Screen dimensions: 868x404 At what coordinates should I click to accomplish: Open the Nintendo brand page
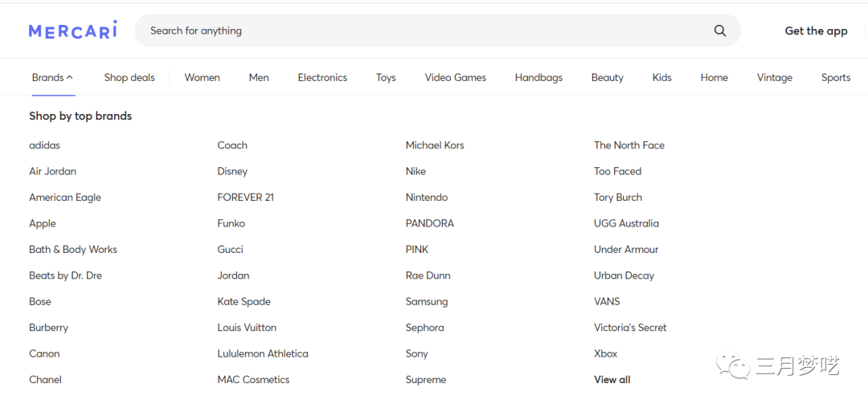(426, 198)
